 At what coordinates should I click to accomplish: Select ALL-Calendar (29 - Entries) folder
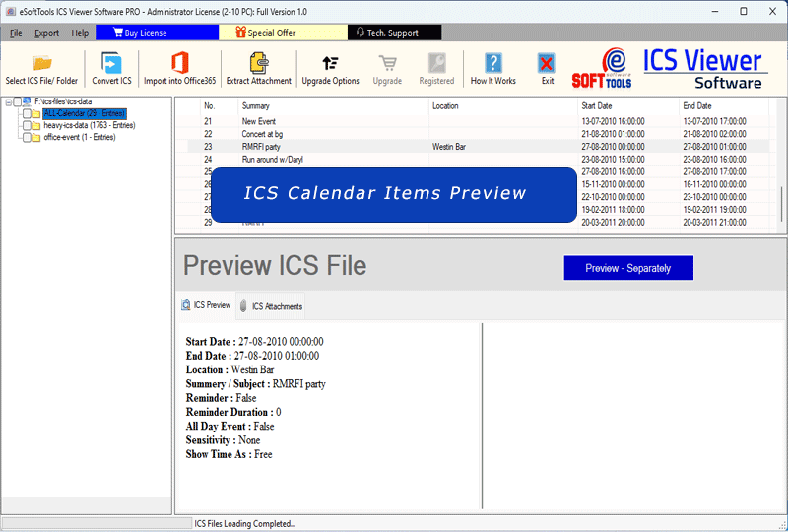85,113
